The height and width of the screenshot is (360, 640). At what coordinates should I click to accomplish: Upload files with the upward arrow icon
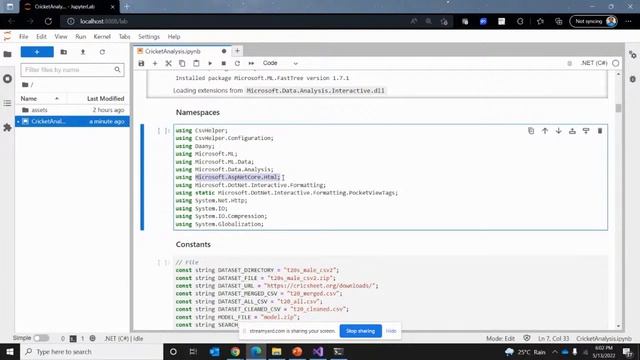(x=83, y=52)
